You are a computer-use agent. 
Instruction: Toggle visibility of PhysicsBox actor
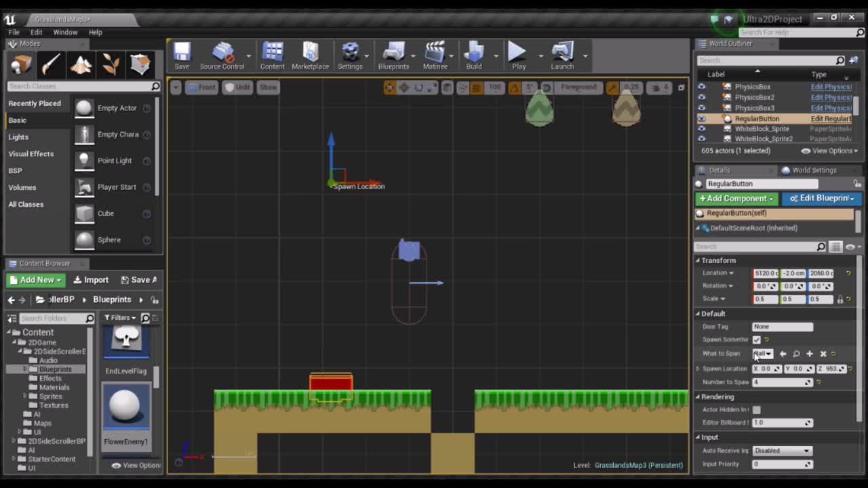[x=701, y=87]
